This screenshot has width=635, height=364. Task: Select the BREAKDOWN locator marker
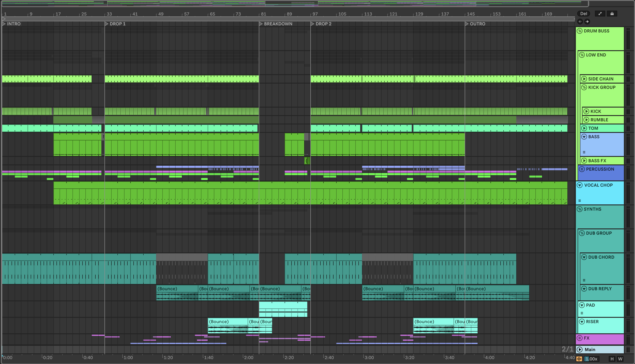pyautogui.click(x=261, y=24)
